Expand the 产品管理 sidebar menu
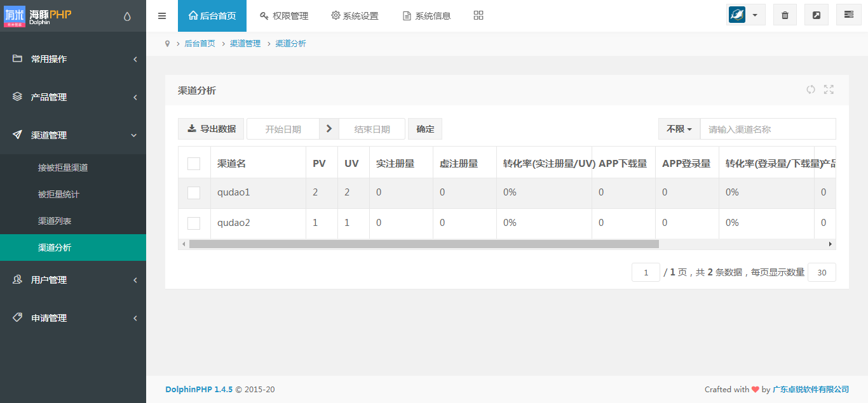The height and width of the screenshot is (403, 868). click(73, 97)
